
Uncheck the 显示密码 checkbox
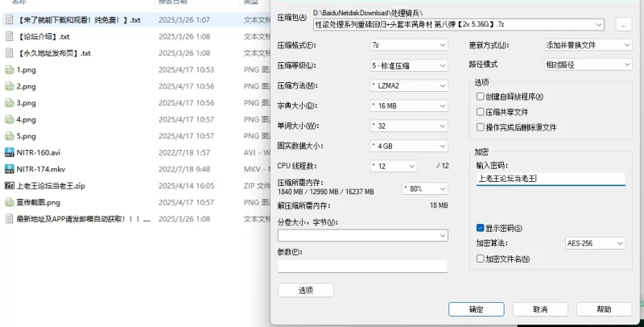pos(481,228)
